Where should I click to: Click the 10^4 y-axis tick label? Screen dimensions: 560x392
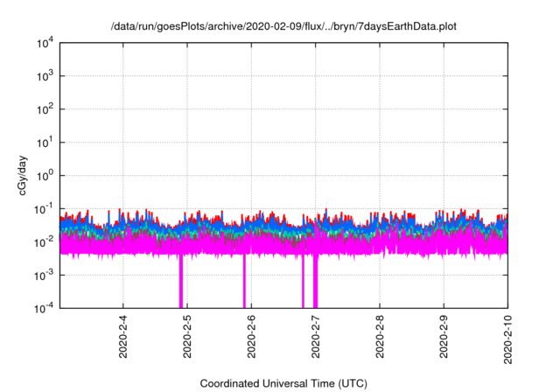(45, 44)
